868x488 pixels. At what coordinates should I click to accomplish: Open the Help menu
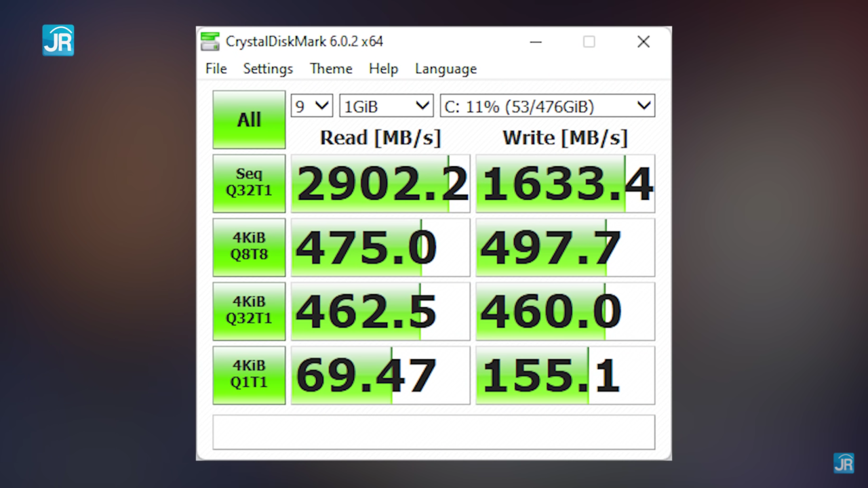pos(383,68)
